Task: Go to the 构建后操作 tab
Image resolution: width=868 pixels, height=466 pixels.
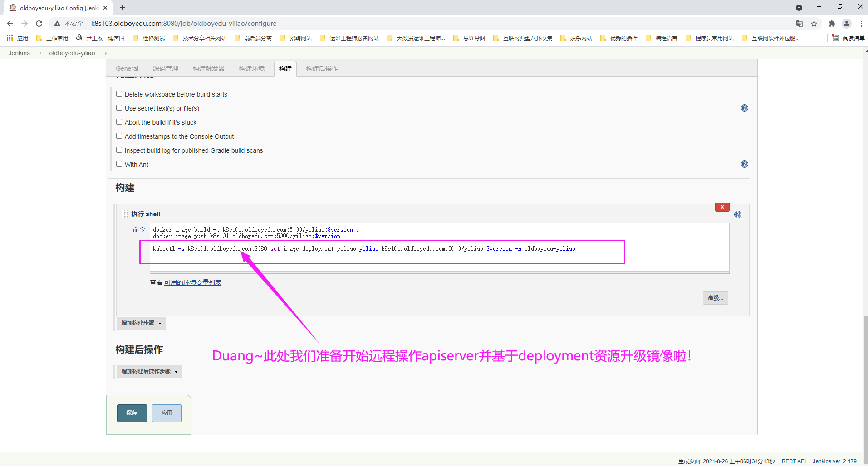Action: [322, 68]
